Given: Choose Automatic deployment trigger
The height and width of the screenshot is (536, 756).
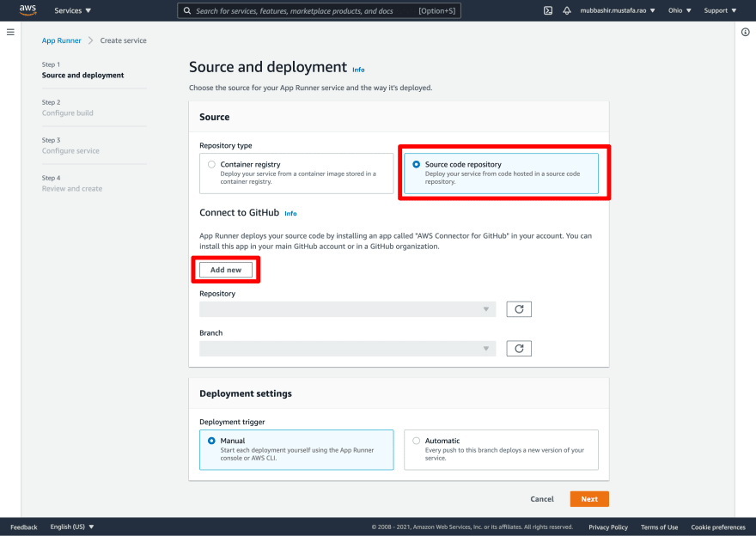Looking at the screenshot, I should 501,450.
